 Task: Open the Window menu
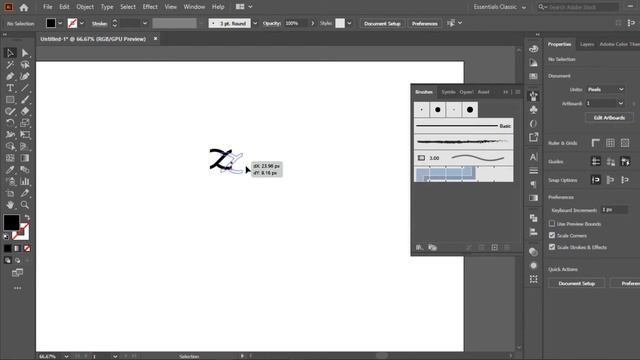194,7
